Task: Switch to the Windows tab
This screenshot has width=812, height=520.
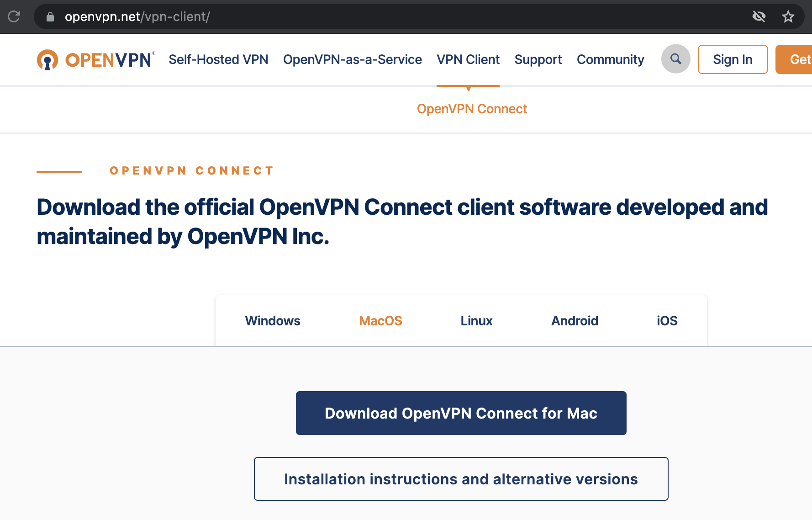Action: (x=273, y=321)
